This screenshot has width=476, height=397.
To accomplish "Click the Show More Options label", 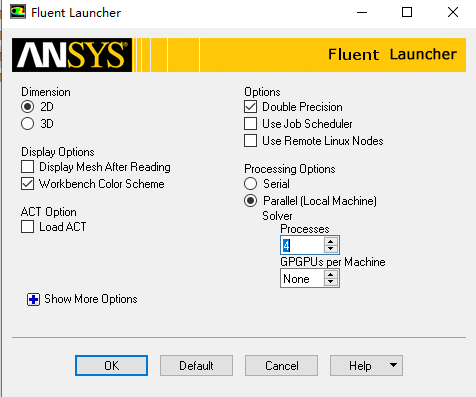I will pos(91,299).
